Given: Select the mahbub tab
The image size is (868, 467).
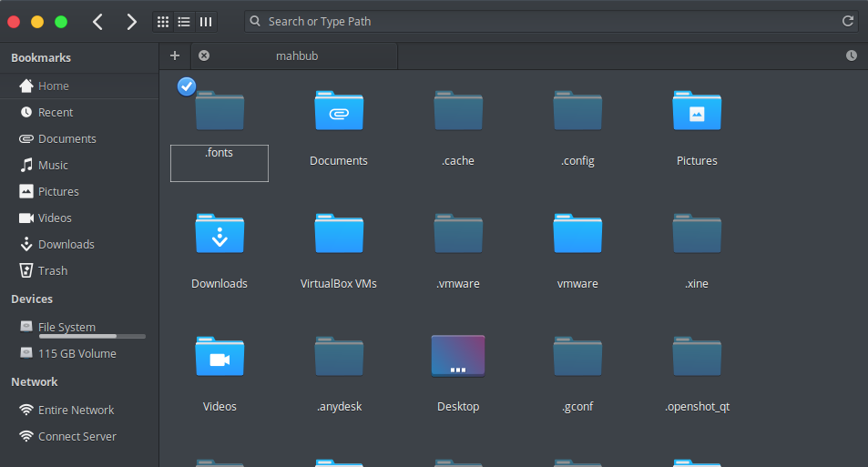Looking at the screenshot, I should (294, 56).
